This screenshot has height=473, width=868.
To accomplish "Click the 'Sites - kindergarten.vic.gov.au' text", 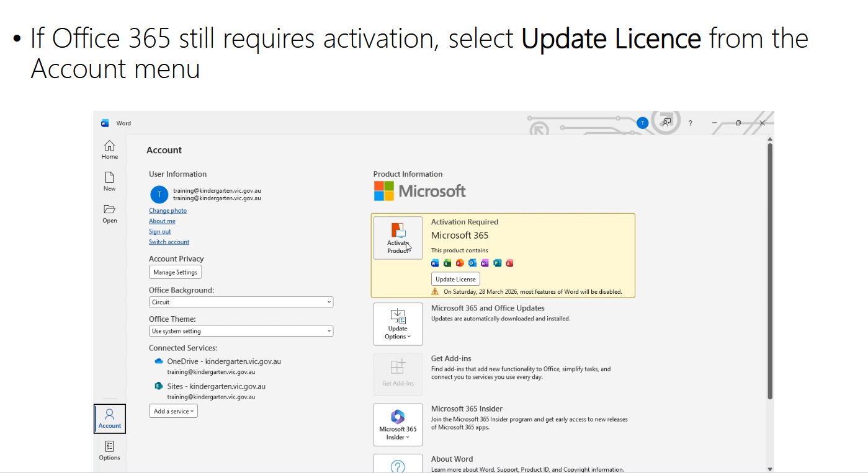I will pos(216,386).
